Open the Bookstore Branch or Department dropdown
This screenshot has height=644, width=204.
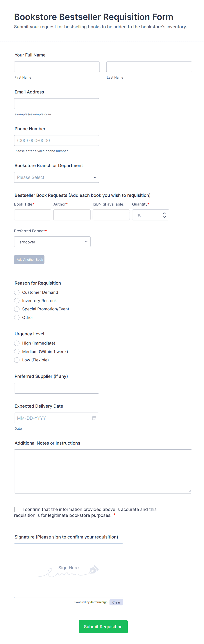(x=57, y=177)
